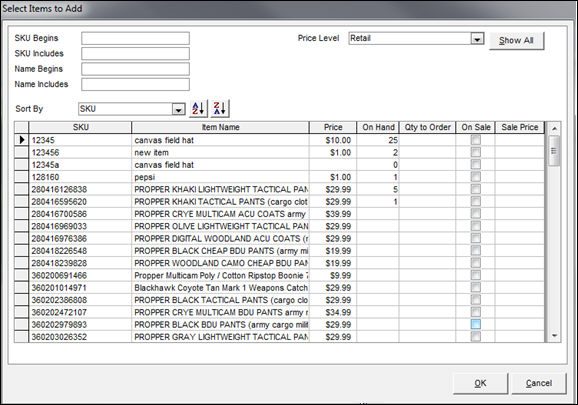The width and height of the screenshot is (578, 405).
Task: Select the row header for pepsi
Action: point(21,177)
